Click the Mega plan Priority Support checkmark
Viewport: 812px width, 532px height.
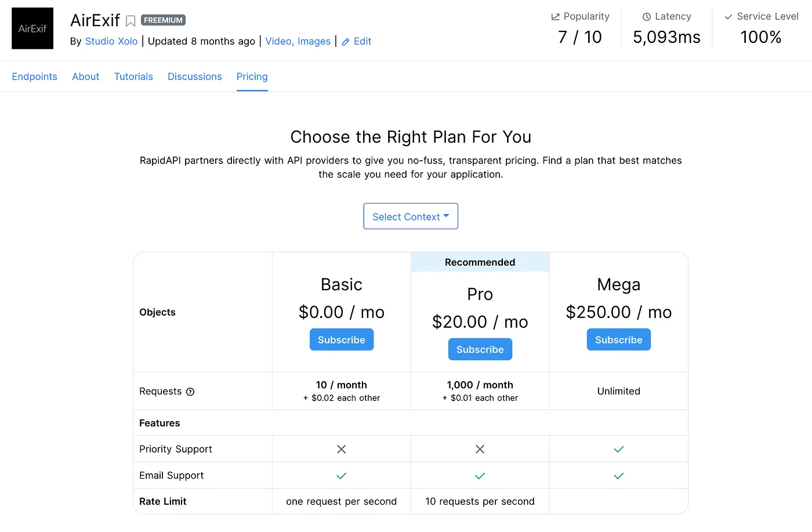point(619,450)
